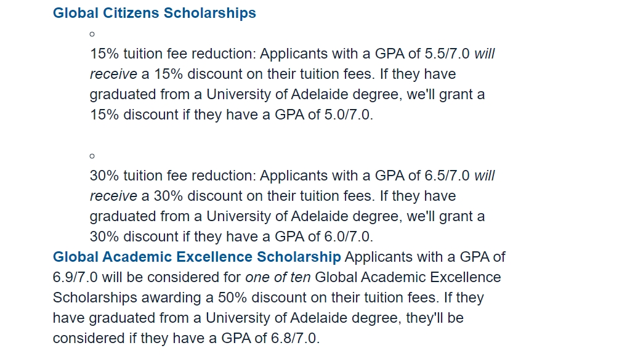Click the GPA value '6.0/7.0.'
Image resolution: width=622 pixels, height=364 pixels.
[349, 237]
